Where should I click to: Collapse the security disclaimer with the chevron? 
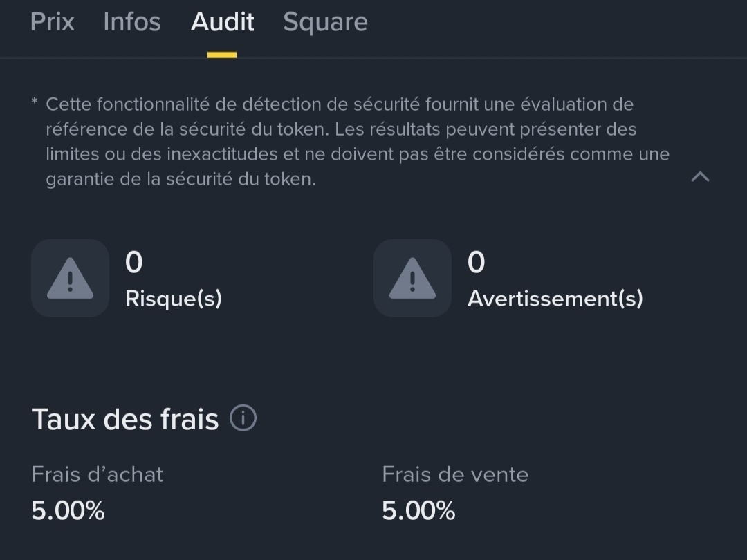[x=700, y=177]
